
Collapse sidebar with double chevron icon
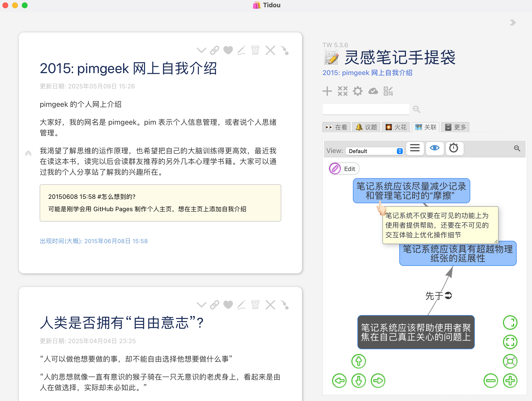click(513, 23)
